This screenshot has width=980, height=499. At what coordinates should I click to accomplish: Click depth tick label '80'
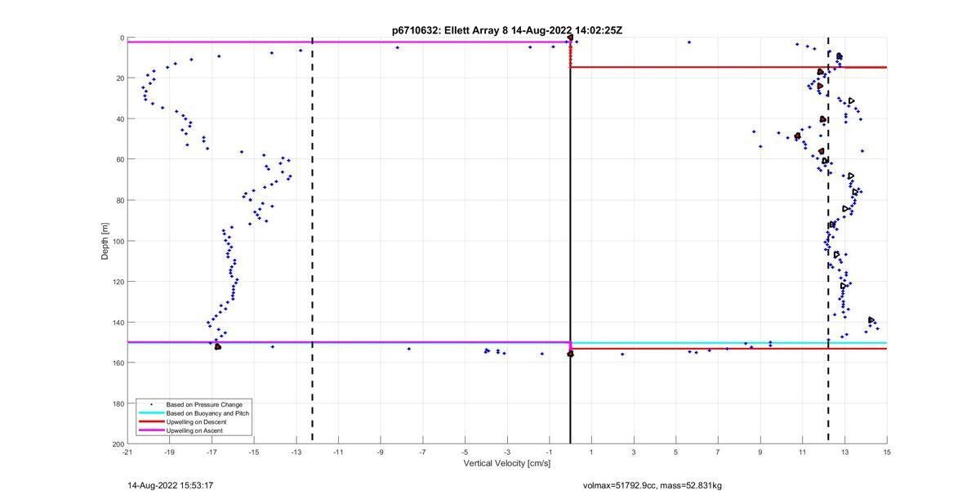(120, 200)
